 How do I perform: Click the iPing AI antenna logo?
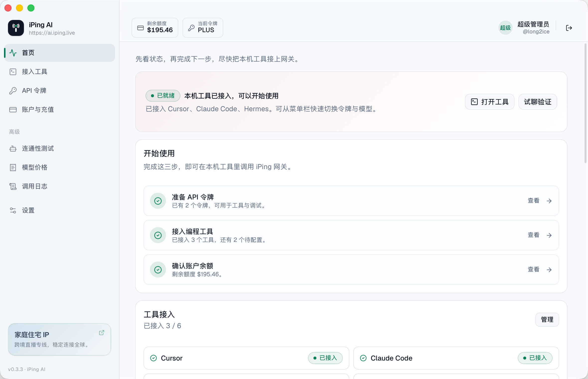[16, 28]
